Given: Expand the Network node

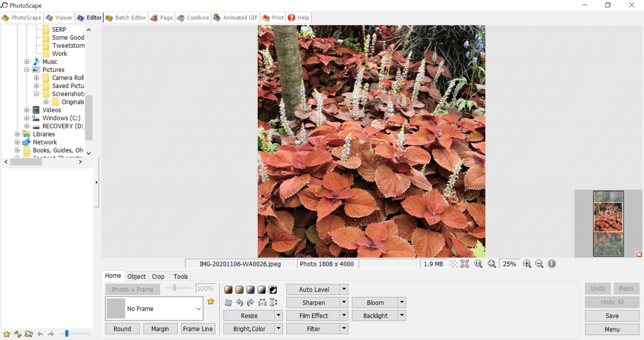Looking at the screenshot, I should click(x=17, y=142).
